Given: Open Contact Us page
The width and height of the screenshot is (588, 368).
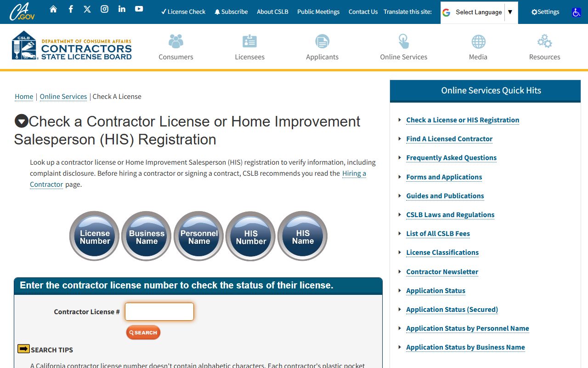Looking at the screenshot, I should (x=363, y=12).
